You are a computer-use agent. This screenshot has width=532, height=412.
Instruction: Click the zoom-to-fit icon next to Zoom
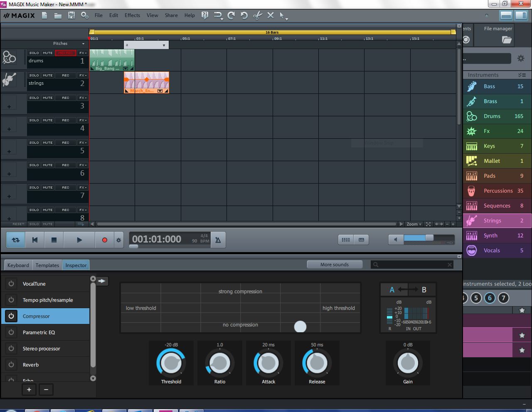tap(429, 224)
